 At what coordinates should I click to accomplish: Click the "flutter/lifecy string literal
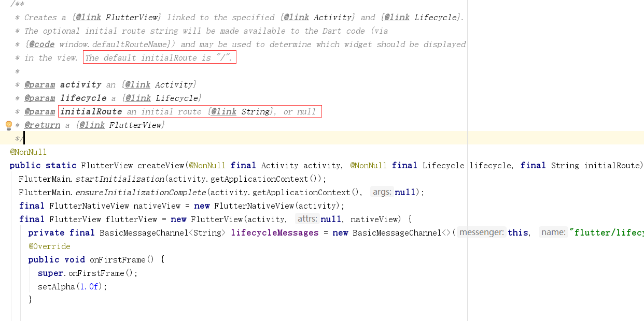click(x=606, y=233)
